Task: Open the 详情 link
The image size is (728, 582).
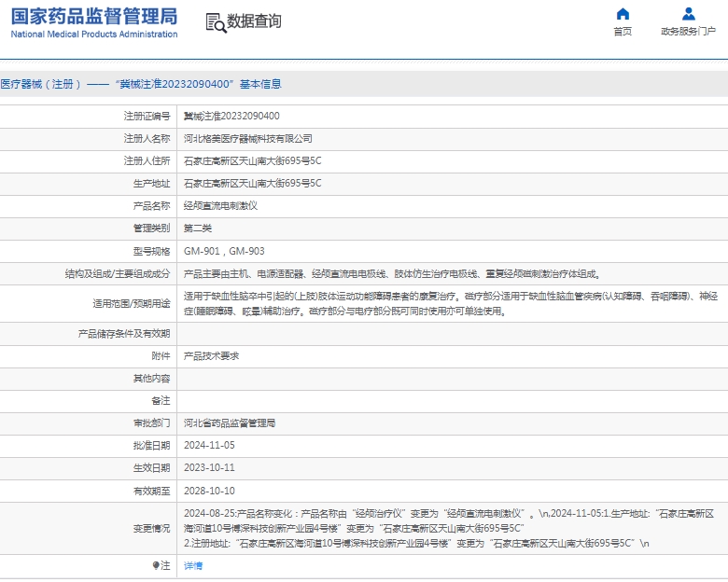Action: click(x=193, y=566)
